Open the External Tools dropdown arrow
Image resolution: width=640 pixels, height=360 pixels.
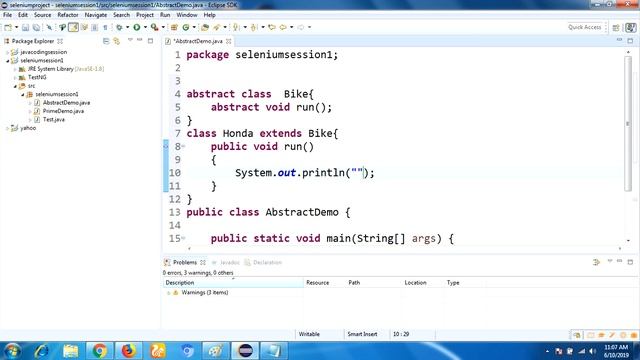point(163,27)
